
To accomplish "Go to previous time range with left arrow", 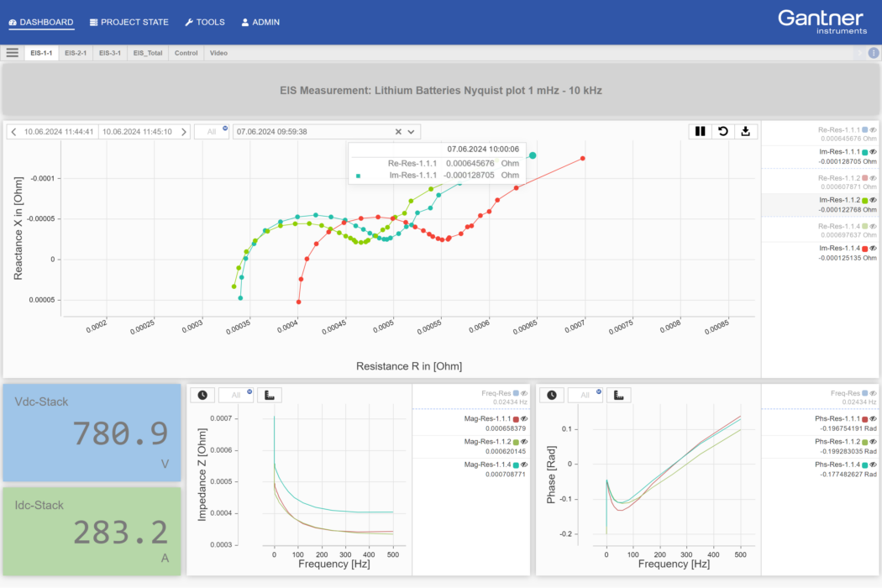I will pos(13,132).
